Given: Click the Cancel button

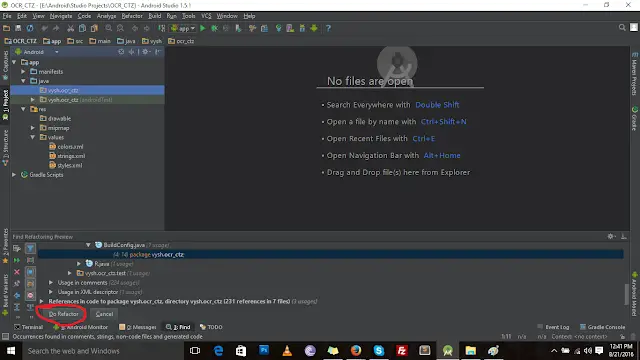Looking at the screenshot, I should (x=104, y=314).
